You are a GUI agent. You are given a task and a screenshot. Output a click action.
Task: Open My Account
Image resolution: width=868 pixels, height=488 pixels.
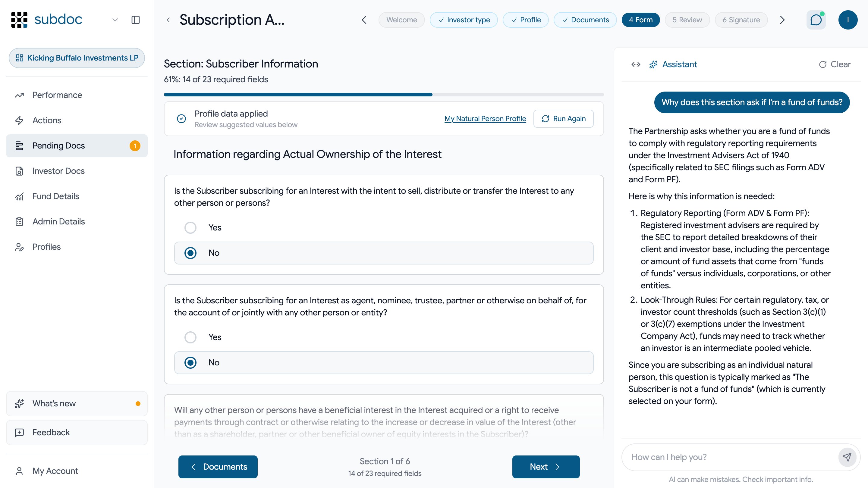point(77,471)
